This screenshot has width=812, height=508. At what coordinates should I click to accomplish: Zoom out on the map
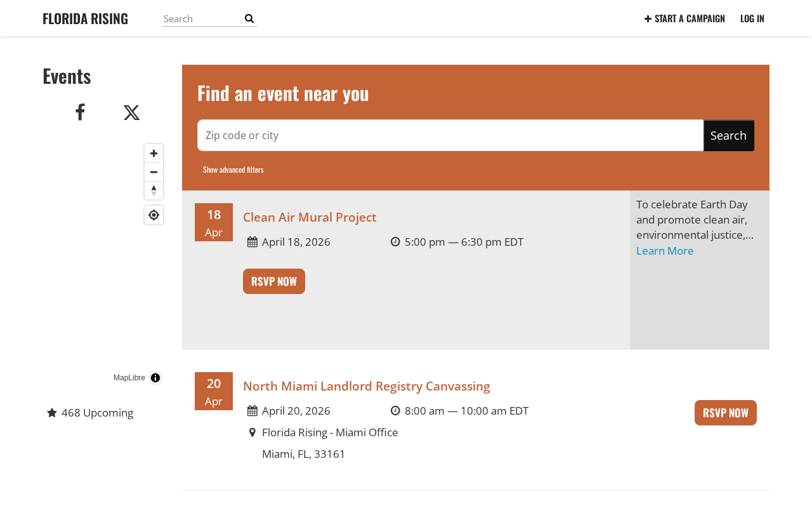pyautogui.click(x=154, y=172)
